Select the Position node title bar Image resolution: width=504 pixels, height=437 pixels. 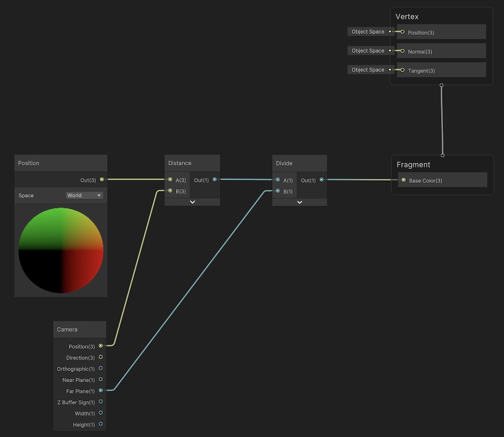(60, 163)
